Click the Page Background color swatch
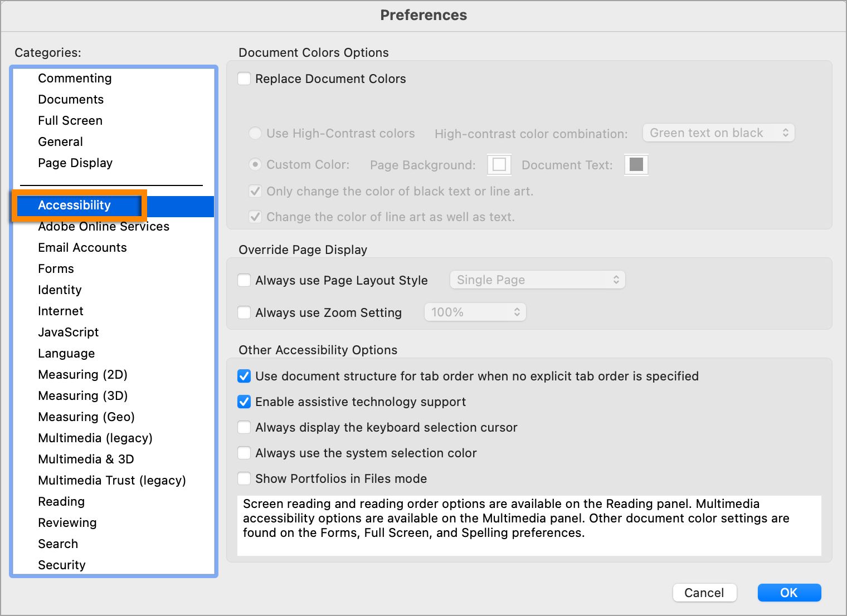 coord(499,164)
